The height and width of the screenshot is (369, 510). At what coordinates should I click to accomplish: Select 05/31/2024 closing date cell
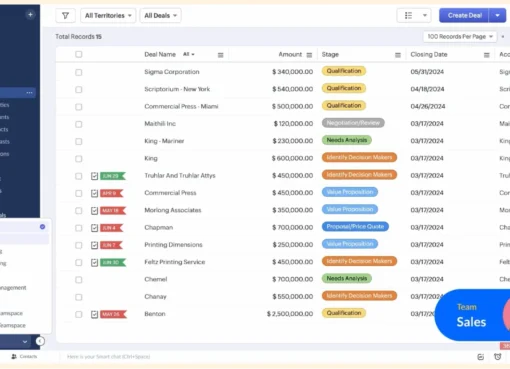[427, 72]
